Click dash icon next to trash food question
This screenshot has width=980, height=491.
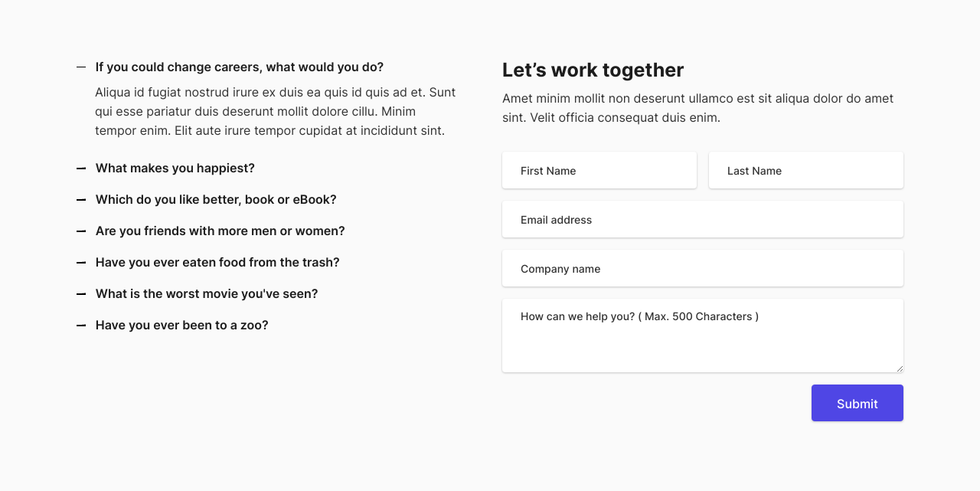pos(81,263)
